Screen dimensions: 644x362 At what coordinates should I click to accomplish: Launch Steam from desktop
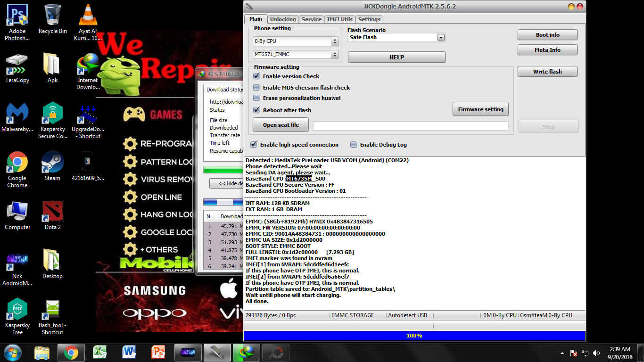point(52,166)
